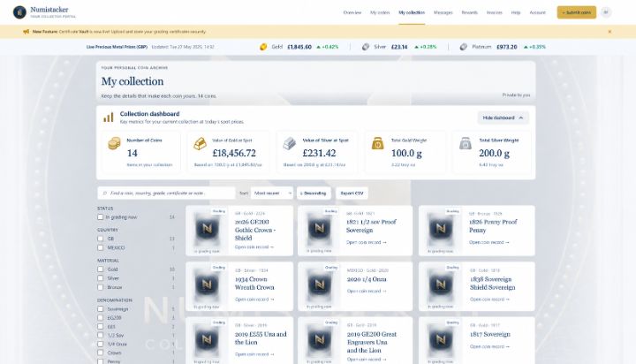Screen dimensions: 636x364
Task: Open the 2020 1/4 Onza thumbnail
Action: click(319, 285)
